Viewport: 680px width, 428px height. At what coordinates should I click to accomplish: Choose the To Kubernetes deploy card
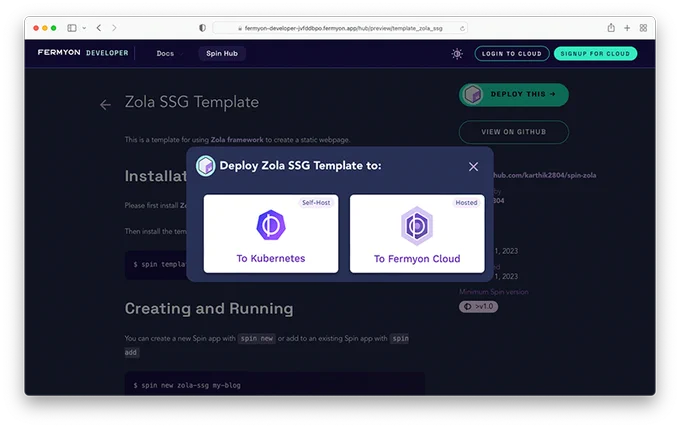pyautogui.click(x=271, y=234)
